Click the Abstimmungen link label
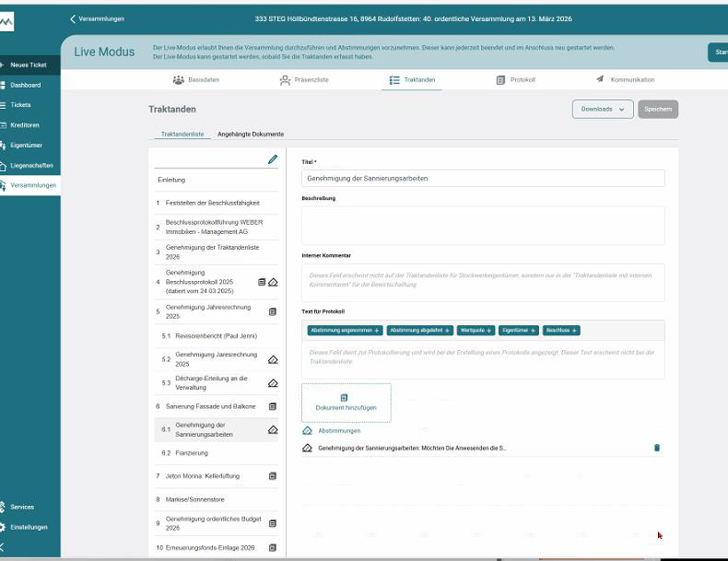 tap(339, 431)
